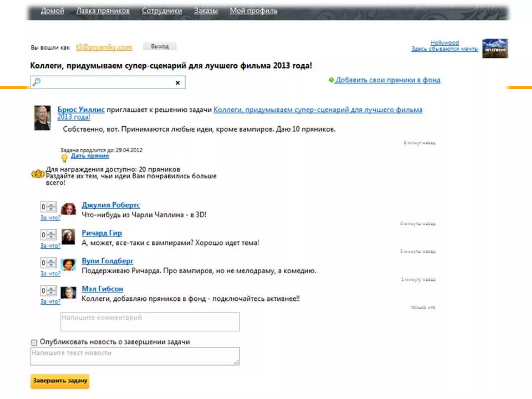The image size is (532, 399).
Task: Click the spinner arrows next to Мэл Гибсон
Action: tap(51, 291)
